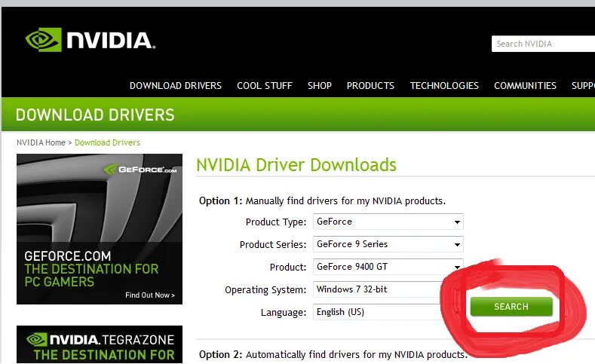Click the Download Drivers breadcrumb link
Image resolution: width=595 pixels, height=364 pixels.
(107, 142)
